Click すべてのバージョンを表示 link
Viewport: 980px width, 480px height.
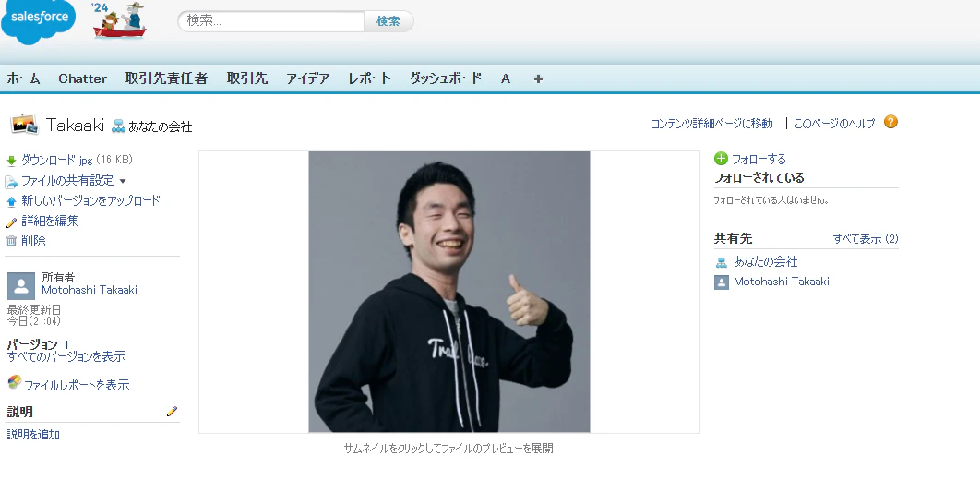point(66,357)
